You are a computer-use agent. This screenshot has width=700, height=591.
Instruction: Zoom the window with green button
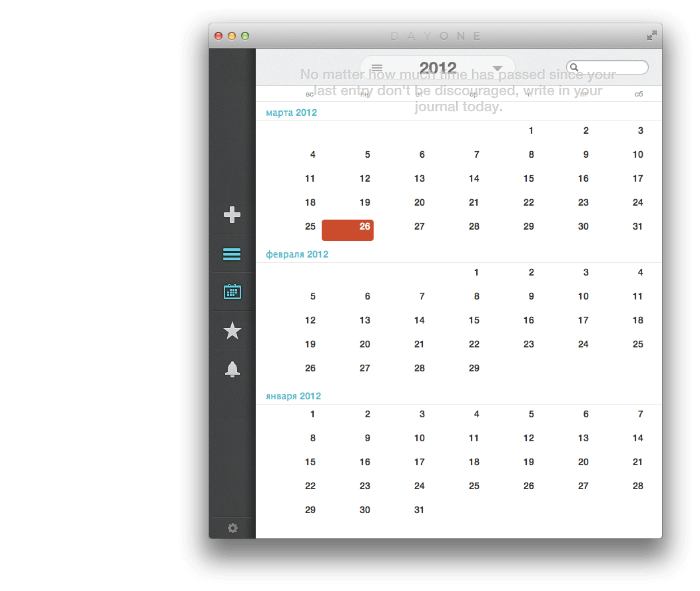pos(245,36)
